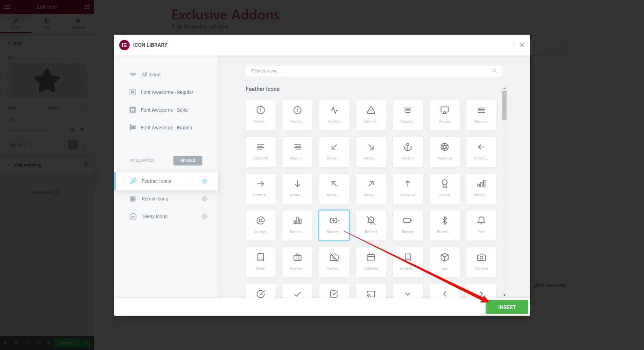Select the Bookmark icon

coord(408,262)
